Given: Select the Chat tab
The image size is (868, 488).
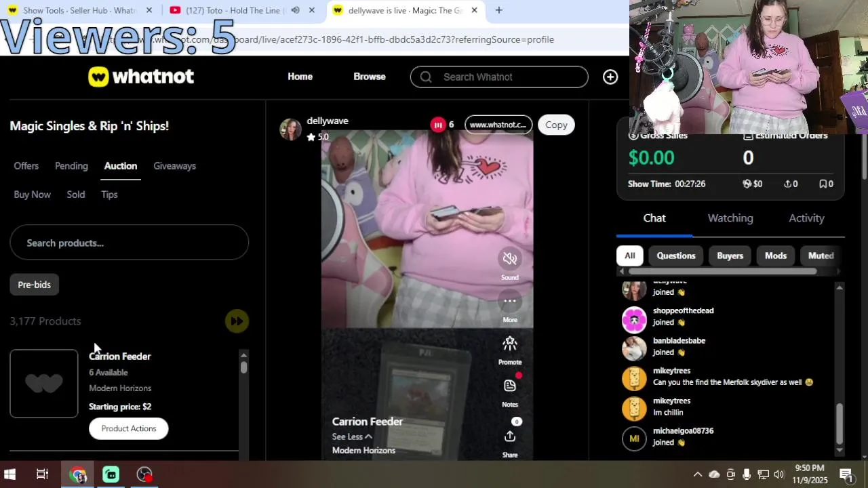Looking at the screenshot, I should point(654,218).
